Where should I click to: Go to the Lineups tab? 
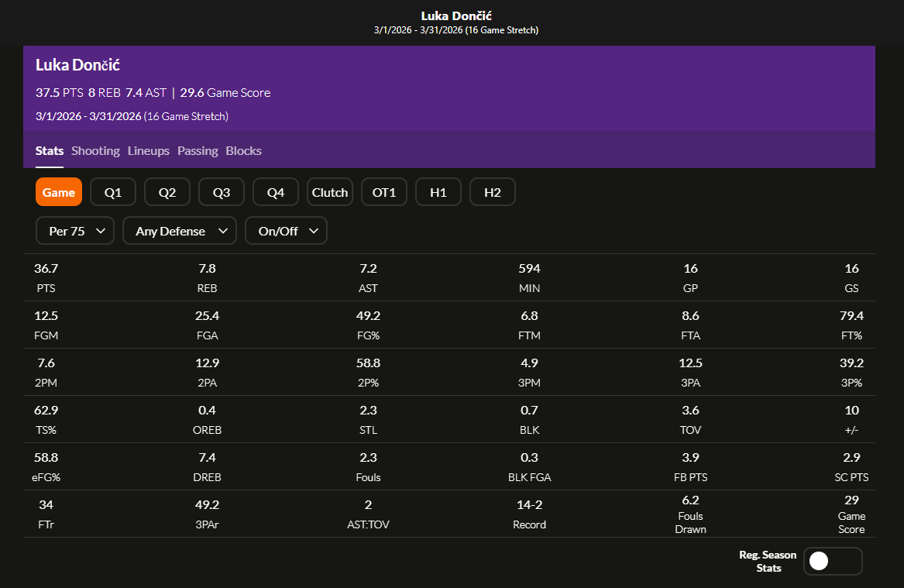tap(149, 151)
